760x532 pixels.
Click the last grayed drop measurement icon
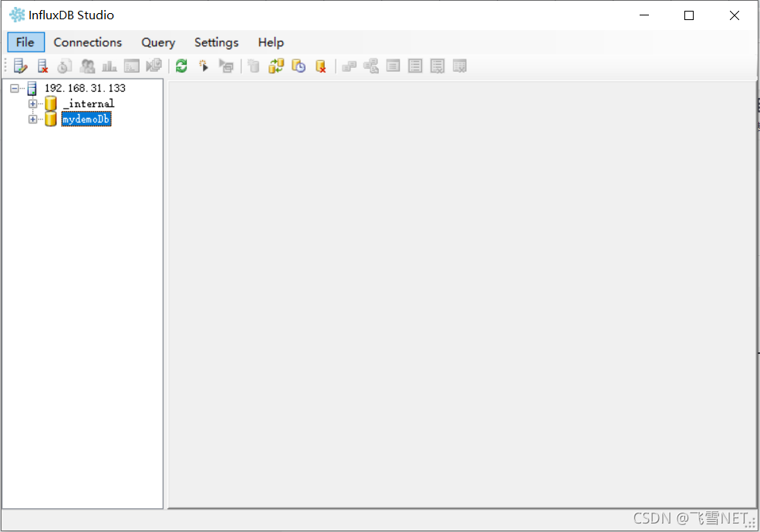(460, 66)
